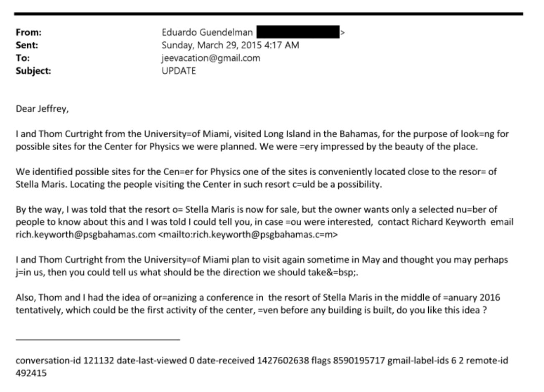This screenshot has width=544, height=392.
Task: Click the paragraph starting 'Also, Thom and I'
Action: click(x=258, y=304)
